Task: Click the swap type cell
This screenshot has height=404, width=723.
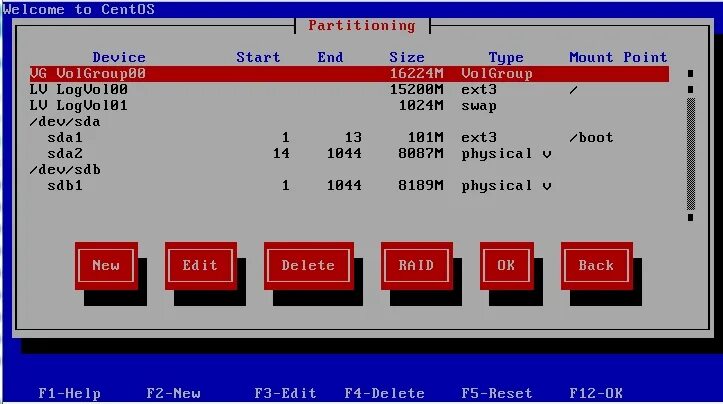Action: coord(479,106)
